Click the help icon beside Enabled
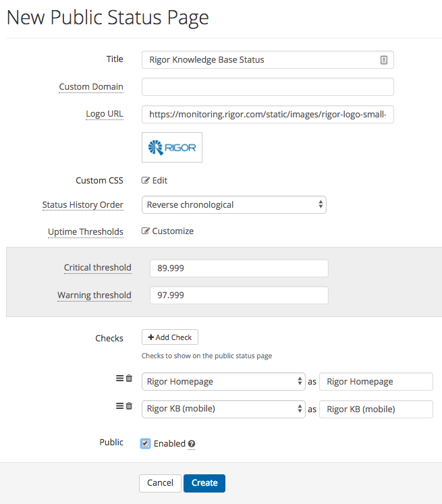This screenshot has height=504, width=442. pyautogui.click(x=192, y=443)
